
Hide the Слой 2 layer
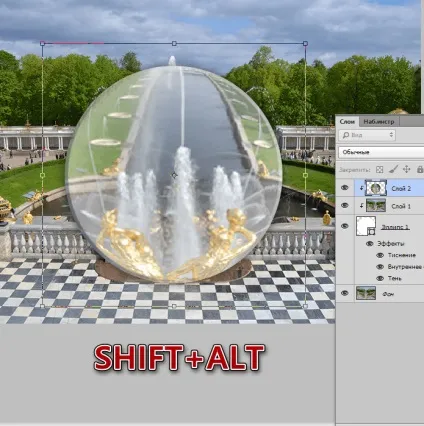pyautogui.click(x=345, y=188)
